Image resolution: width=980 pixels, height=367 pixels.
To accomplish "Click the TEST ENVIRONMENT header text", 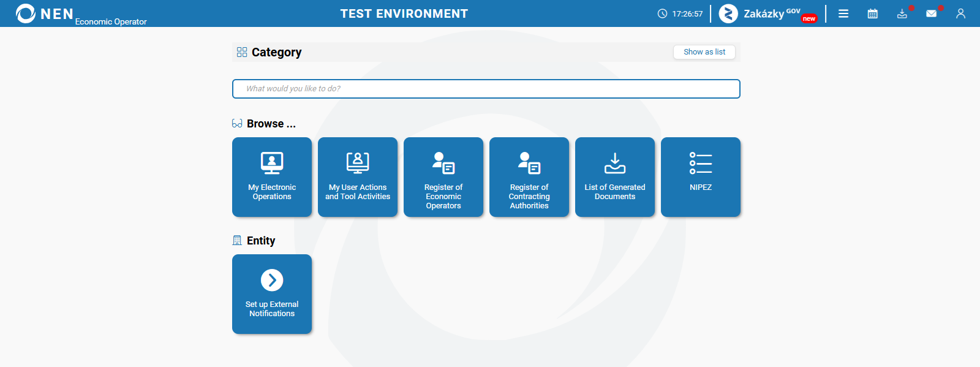I will pos(404,13).
